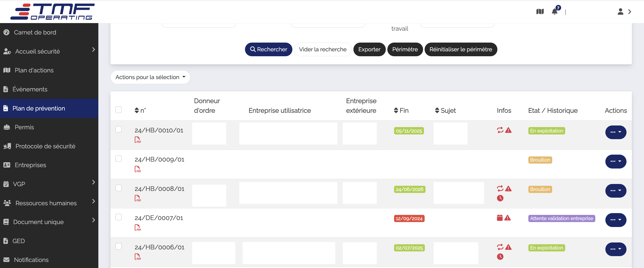The height and width of the screenshot is (268, 644).
Task: Click the PDF icon for 24/HB/0010/01
Action: [138, 140]
